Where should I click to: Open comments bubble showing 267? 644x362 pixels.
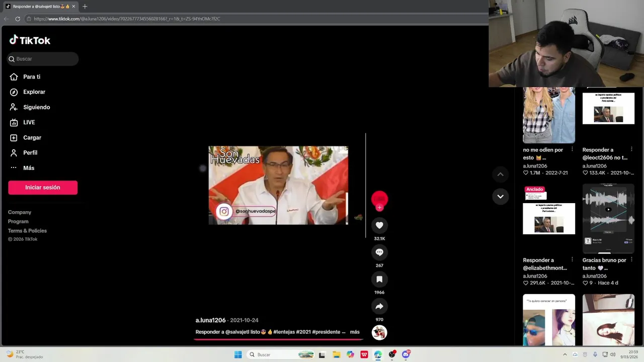(379, 252)
